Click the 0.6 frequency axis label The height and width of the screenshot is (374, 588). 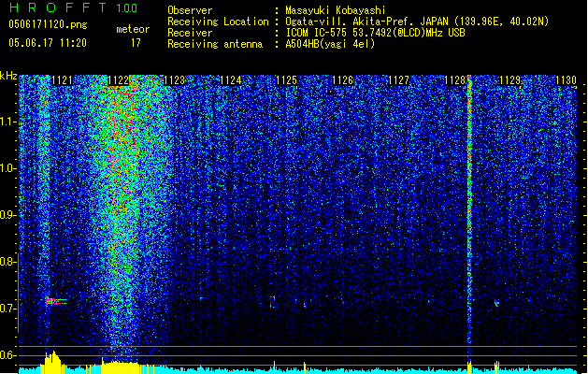pos(8,355)
